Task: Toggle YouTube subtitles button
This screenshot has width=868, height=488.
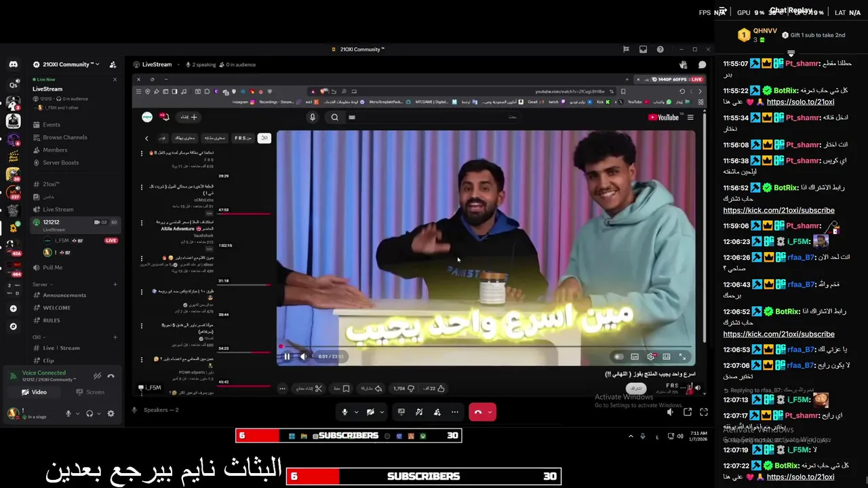Action: point(635,357)
